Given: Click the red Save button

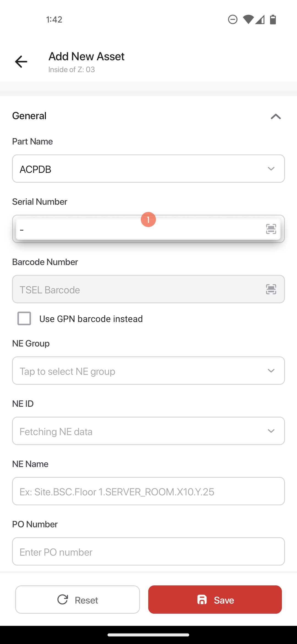Looking at the screenshot, I should coord(215,599).
